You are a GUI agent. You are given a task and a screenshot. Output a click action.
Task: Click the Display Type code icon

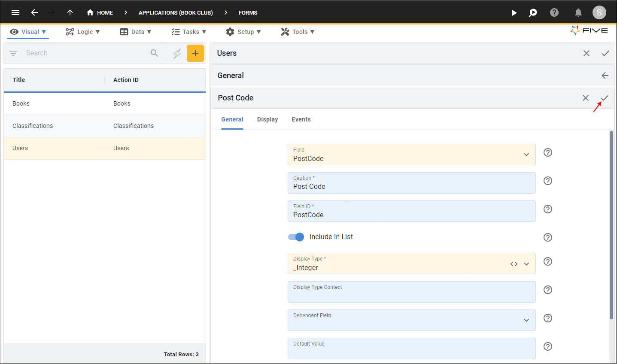(x=514, y=264)
